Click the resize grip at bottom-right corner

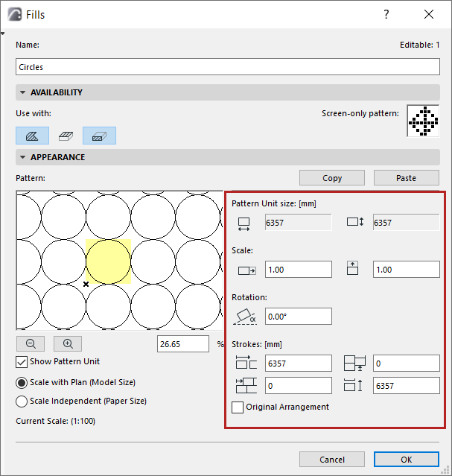[446, 469]
